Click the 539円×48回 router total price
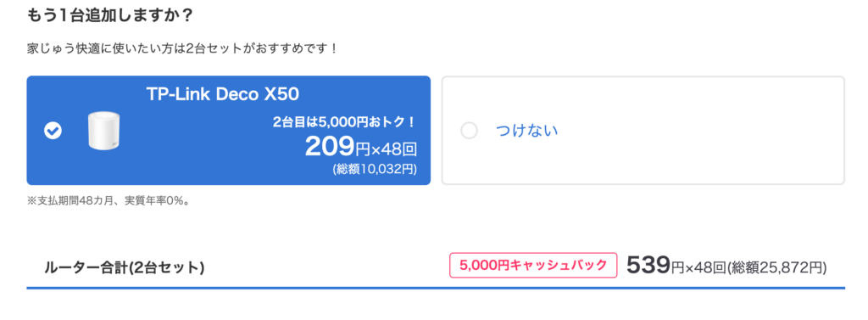Screen dimensions: 868x320 click(676, 267)
